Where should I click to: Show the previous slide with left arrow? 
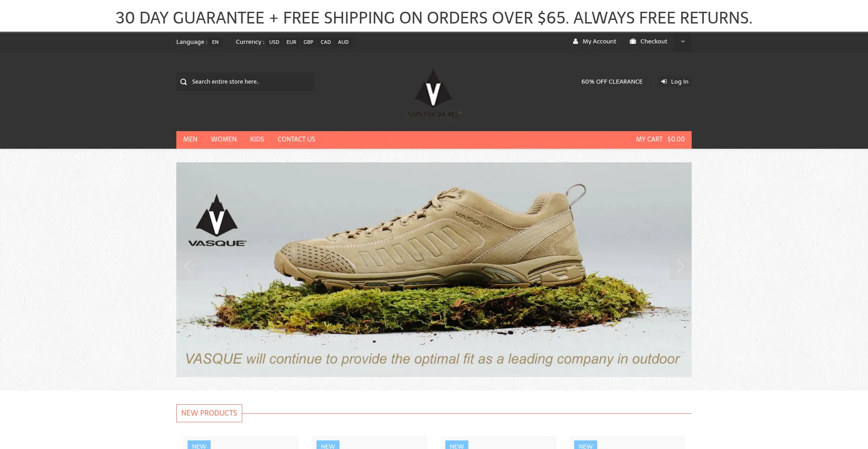(188, 266)
